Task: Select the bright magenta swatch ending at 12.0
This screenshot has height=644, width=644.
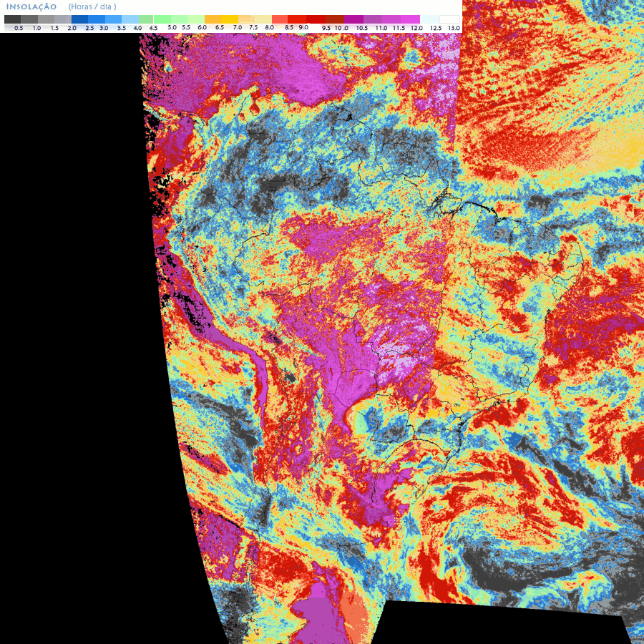Action: 410,19
